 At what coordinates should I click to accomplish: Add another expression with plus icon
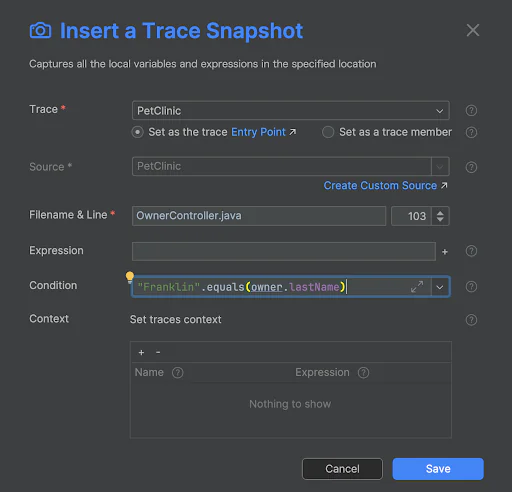click(x=445, y=252)
